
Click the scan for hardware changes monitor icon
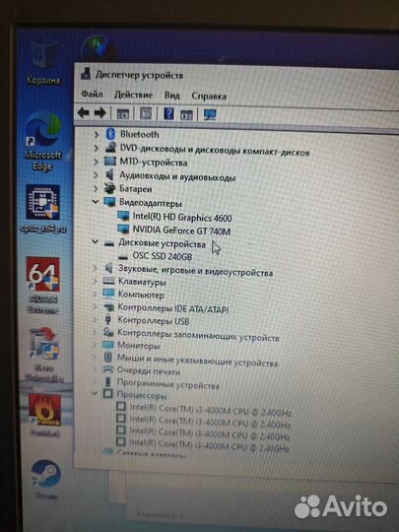pyautogui.click(x=210, y=114)
